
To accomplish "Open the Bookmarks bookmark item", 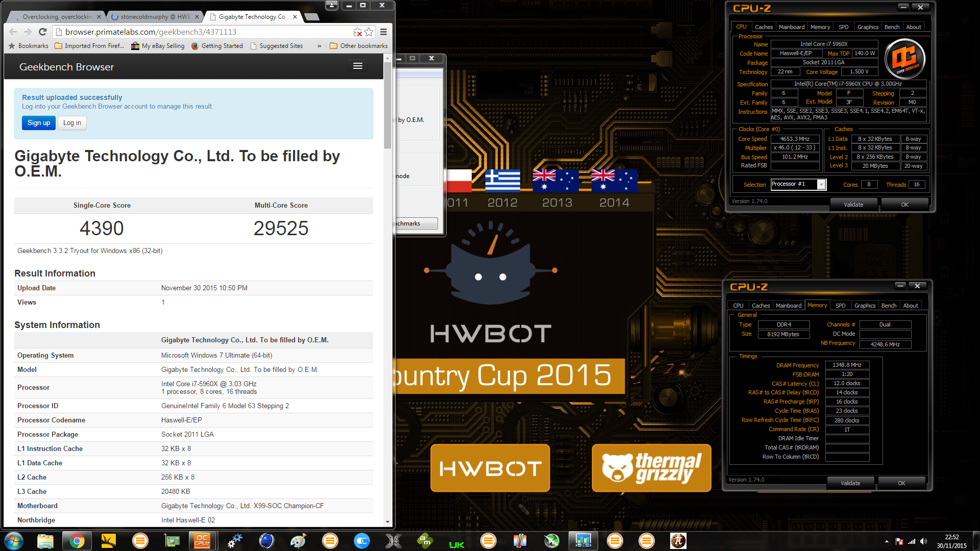I will [29, 46].
